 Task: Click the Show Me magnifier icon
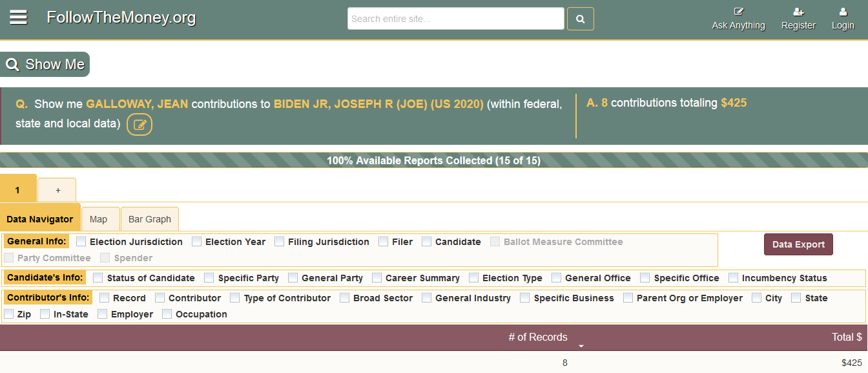pyautogui.click(x=12, y=65)
